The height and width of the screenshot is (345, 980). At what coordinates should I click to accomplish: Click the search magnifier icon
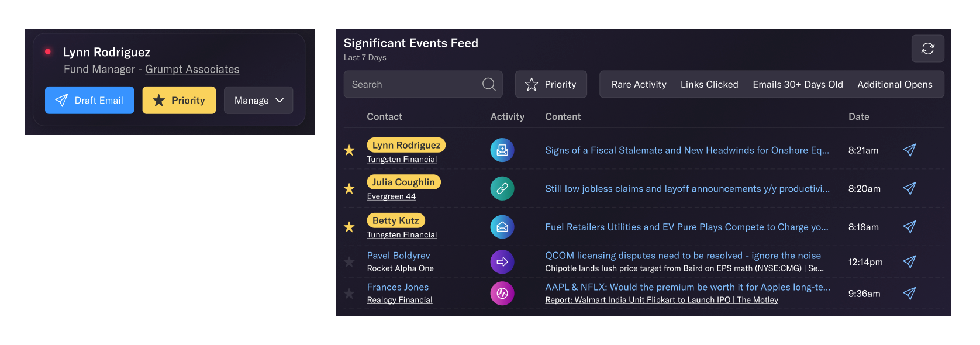point(489,84)
